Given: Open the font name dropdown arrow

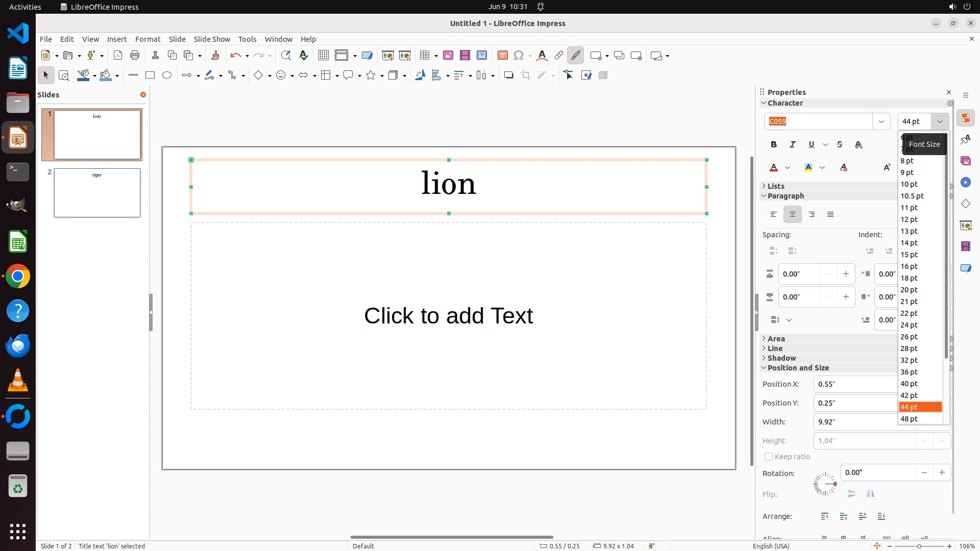Looking at the screenshot, I should (x=881, y=121).
